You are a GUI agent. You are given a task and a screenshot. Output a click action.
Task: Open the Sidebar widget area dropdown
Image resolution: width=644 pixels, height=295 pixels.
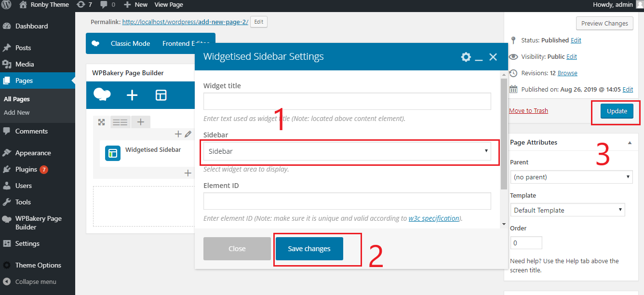(347, 151)
